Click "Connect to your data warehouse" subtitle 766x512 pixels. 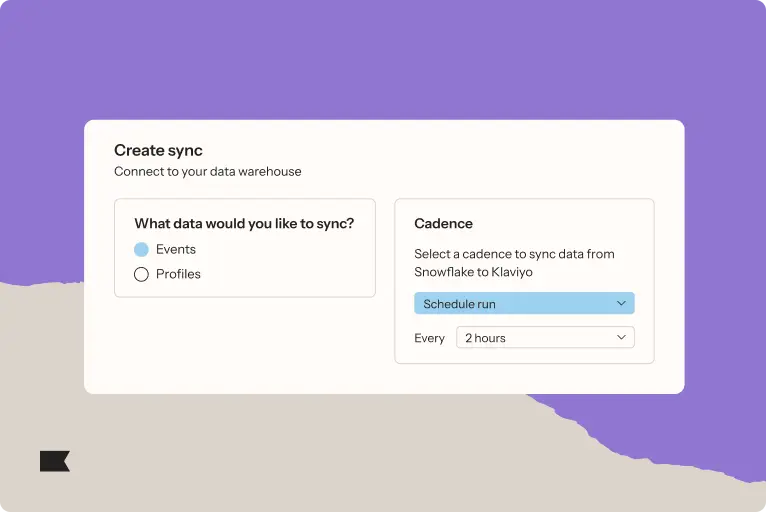(207, 172)
